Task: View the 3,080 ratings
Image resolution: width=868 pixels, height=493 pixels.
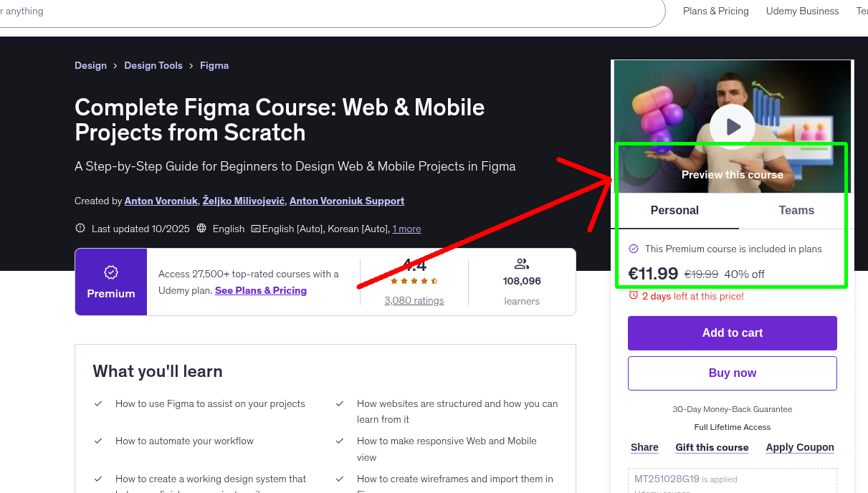Action: 414,300
